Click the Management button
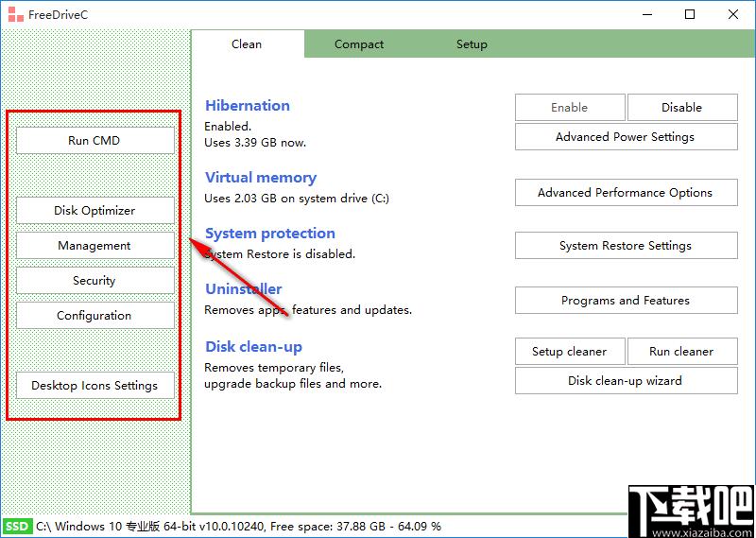This screenshot has width=756, height=538. click(x=95, y=246)
